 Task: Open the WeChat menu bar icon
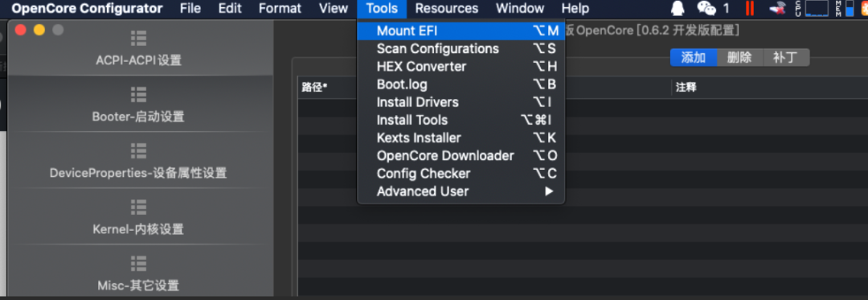706,8
